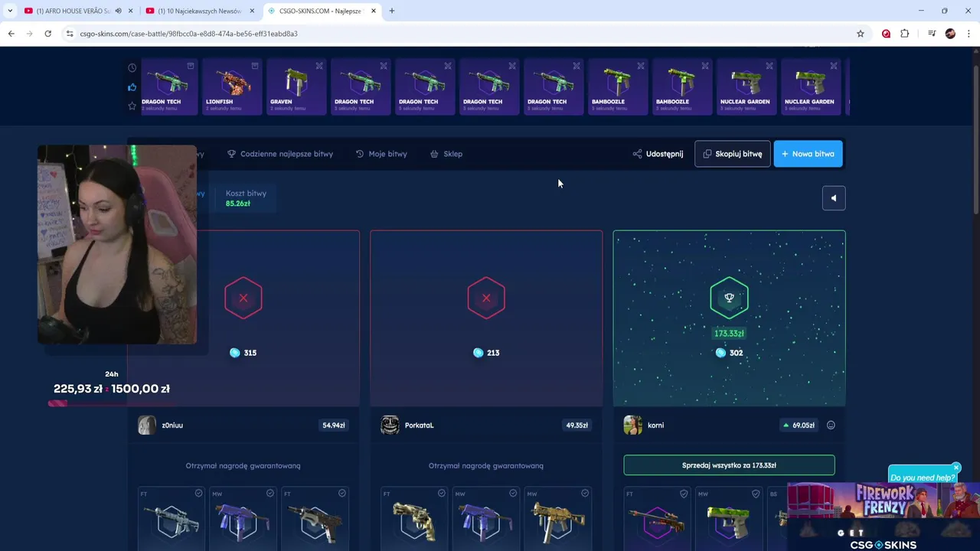Open korni's player avatar
This screenshot has height=551, width=980.
[x=632, y=425]
